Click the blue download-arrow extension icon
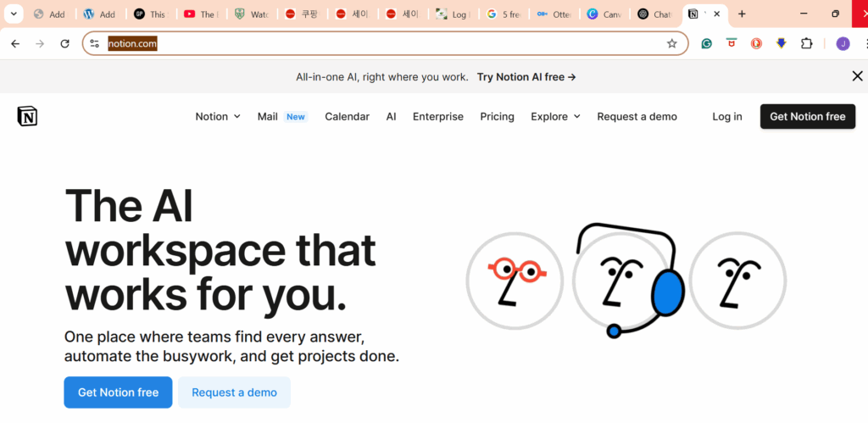 point(782,44)
